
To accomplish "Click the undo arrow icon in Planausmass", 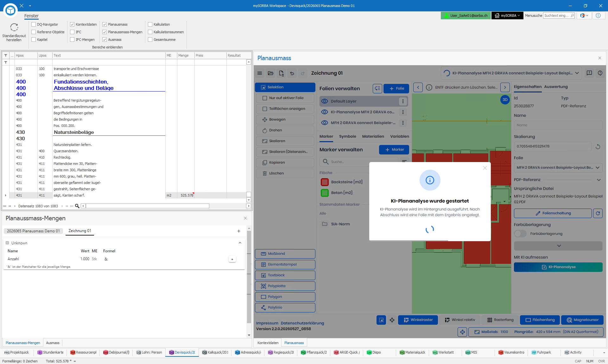I will coord(292,73).
